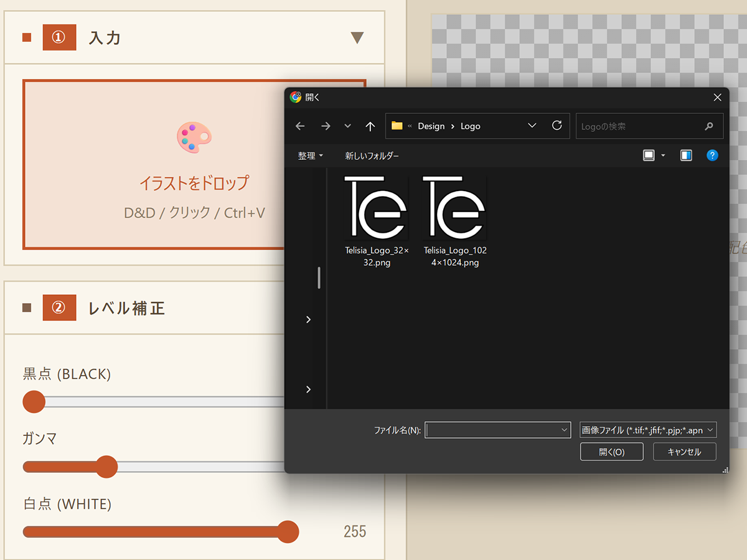This screenshot has width=747, height=560.
Task: Collapse the ① 入力 section triangle
Action: (357, 38)
